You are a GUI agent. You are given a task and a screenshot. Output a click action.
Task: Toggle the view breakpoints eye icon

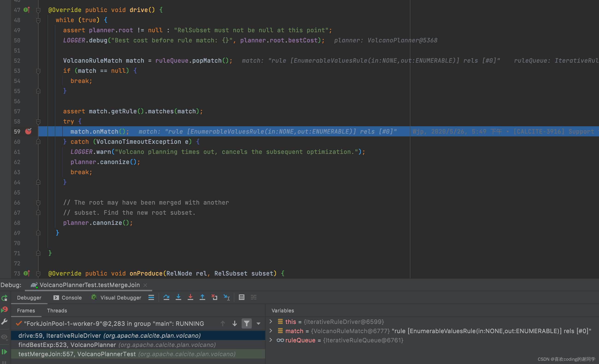[x=4, y=337]
